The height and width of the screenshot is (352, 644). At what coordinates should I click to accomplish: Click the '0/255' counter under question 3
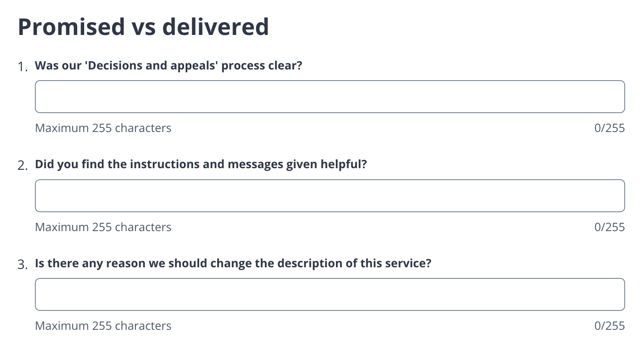coord(609,325)
